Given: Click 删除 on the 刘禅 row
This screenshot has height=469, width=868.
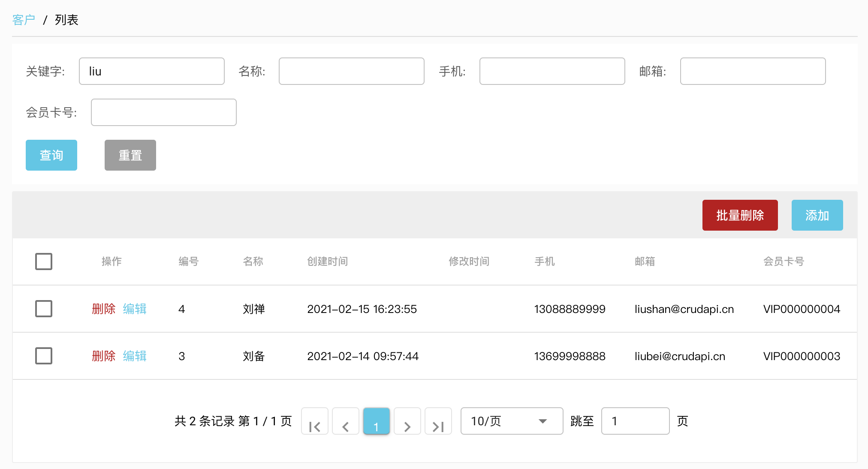Looking at the screenshot, I should pyautogui.click(x=103, y=309).
